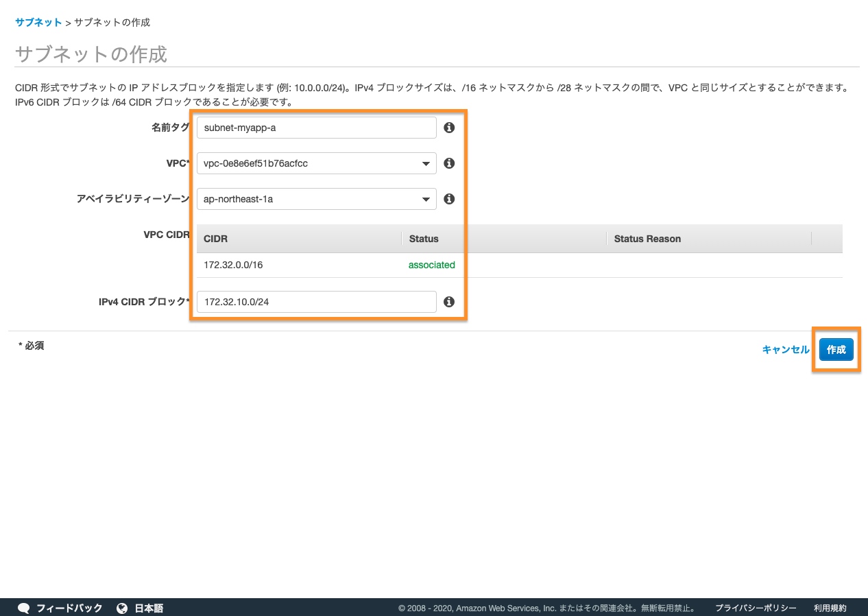Click the Status column header
The height and width of the screenshot is (616, 868).
click(424, 239)
